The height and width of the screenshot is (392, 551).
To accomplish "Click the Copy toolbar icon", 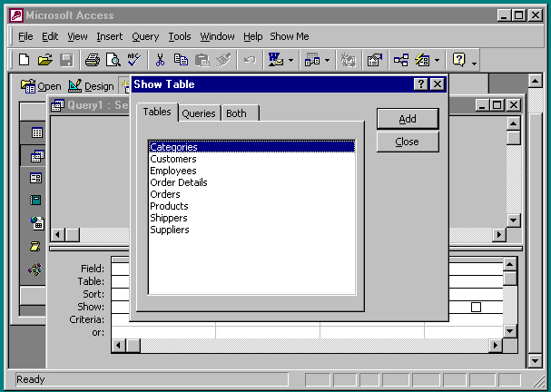I will pos(181,60).
